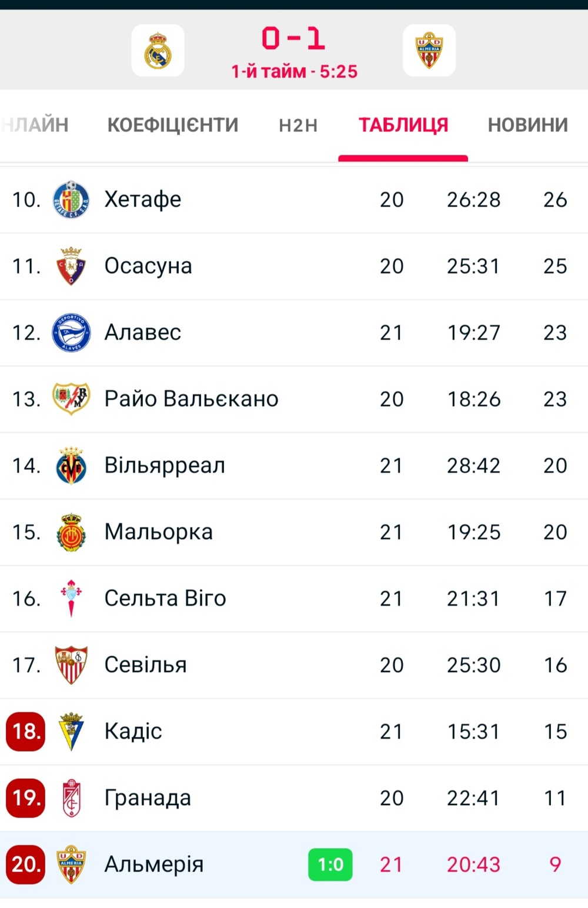The width and height of the screenshot is (588, 908).
Task: Select the Mallorca club badge
Action: (71, 532)
